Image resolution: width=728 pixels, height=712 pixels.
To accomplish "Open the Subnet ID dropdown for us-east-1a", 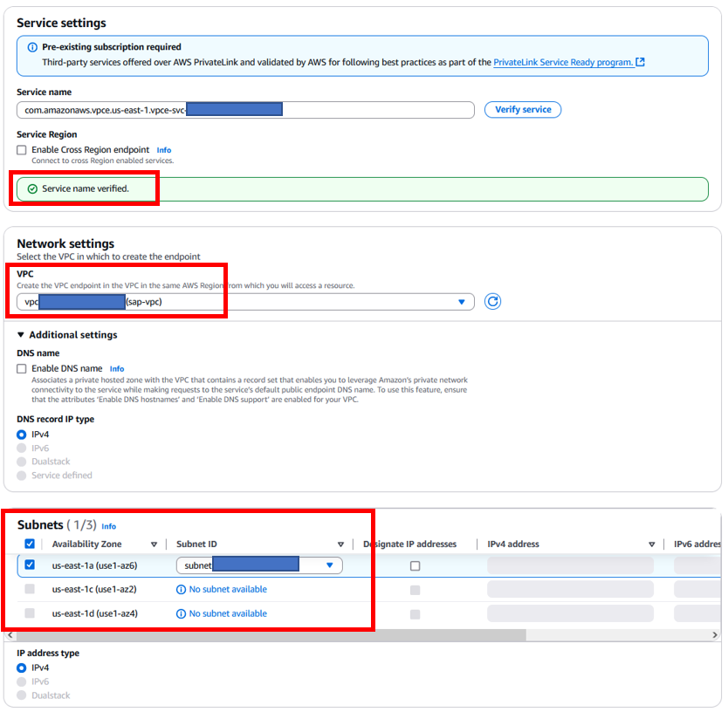I will coord(259,565).
